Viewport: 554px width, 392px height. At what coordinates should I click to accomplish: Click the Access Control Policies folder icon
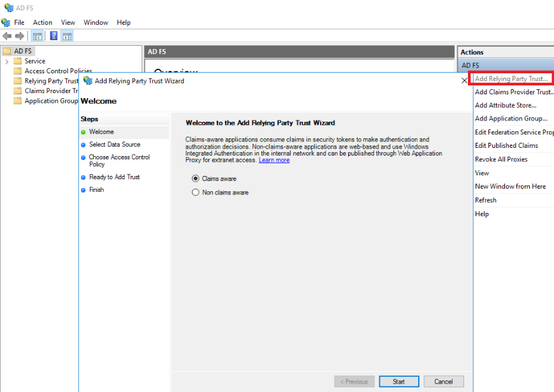pos(18,71)
